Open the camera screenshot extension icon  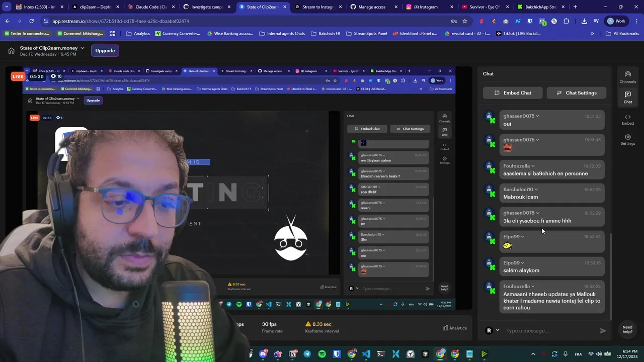(506, 21)
